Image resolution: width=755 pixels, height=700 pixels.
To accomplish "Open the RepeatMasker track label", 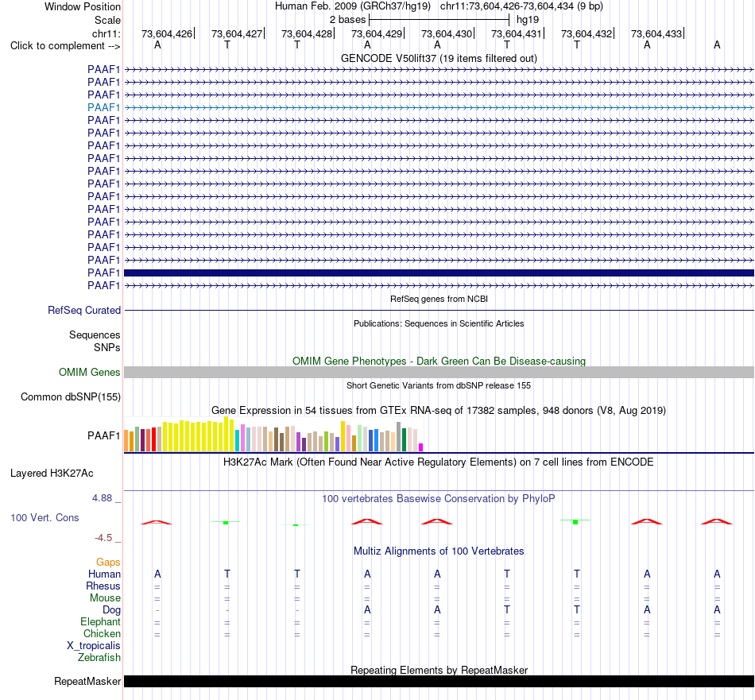I will (87, 681).
